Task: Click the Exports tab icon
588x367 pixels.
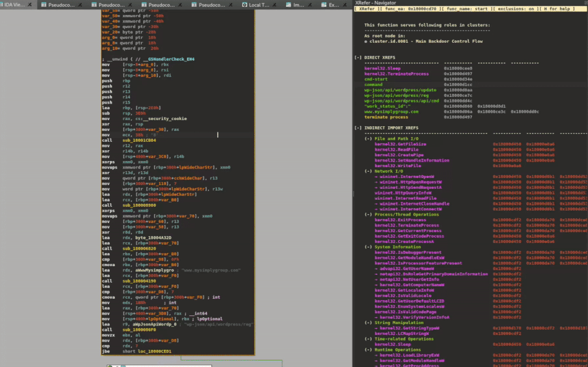Action: [324, 5]
